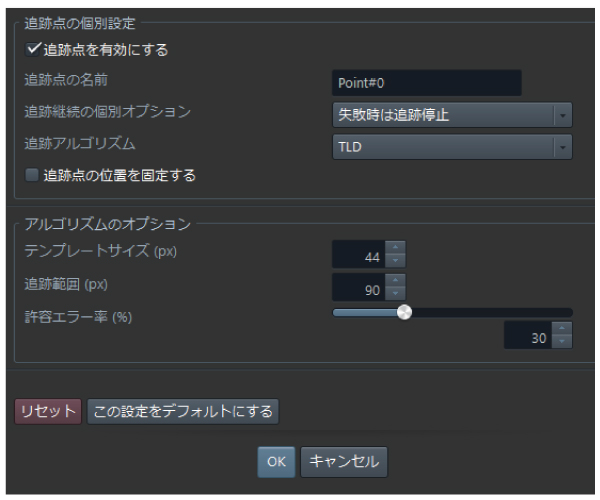
Task: Lower 許容エラー率 value with down arrow
Action: (563, 342)
